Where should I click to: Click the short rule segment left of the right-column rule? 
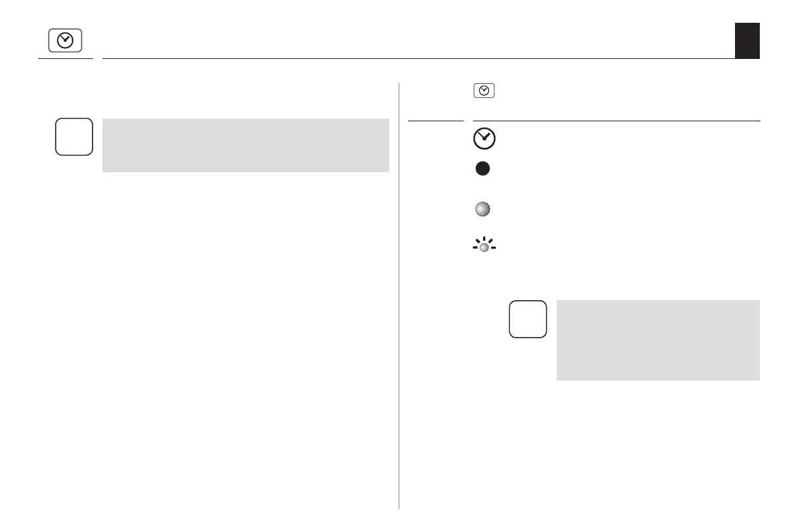coord(436,121)
